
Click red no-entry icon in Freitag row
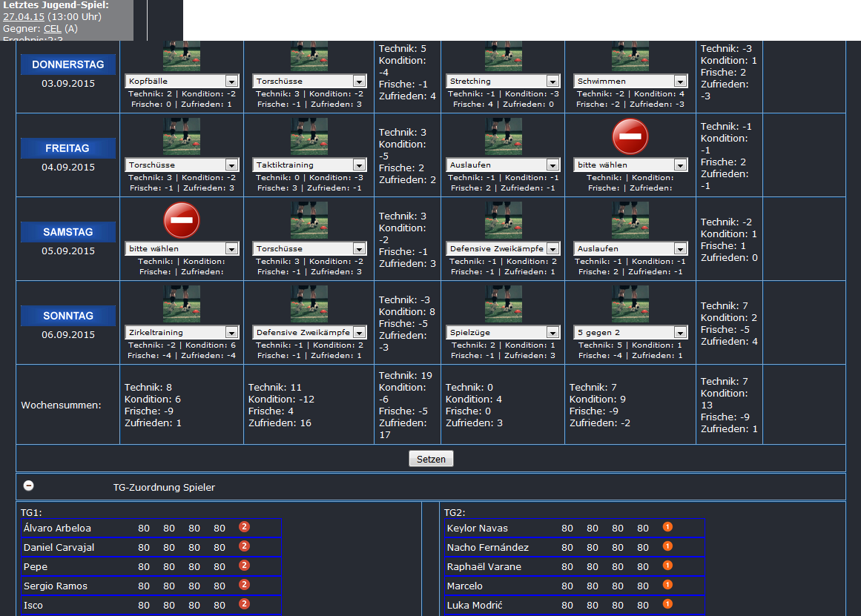click(x=630, y=137)
